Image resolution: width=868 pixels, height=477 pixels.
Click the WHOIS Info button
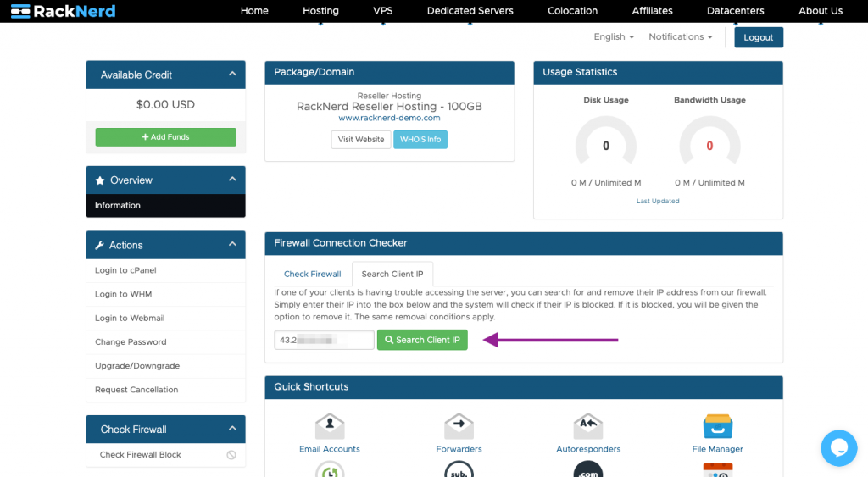(x=420, y=140)
